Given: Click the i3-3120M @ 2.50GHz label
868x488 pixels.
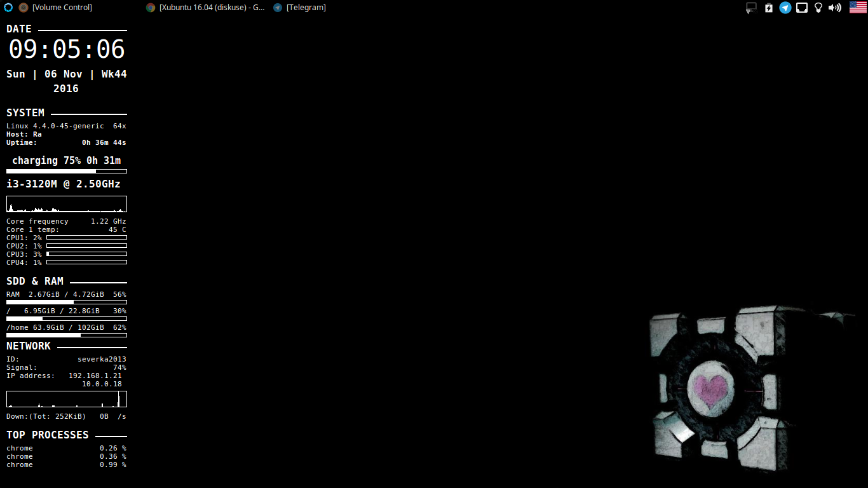Looking at the screenshot, I should point(64,184).
